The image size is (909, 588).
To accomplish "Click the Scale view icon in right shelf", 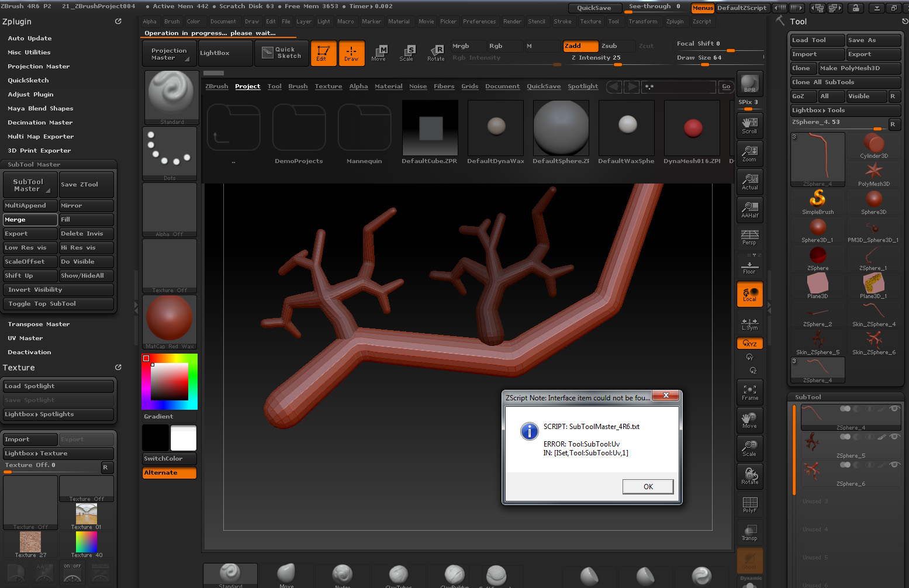I will point(749,448).
